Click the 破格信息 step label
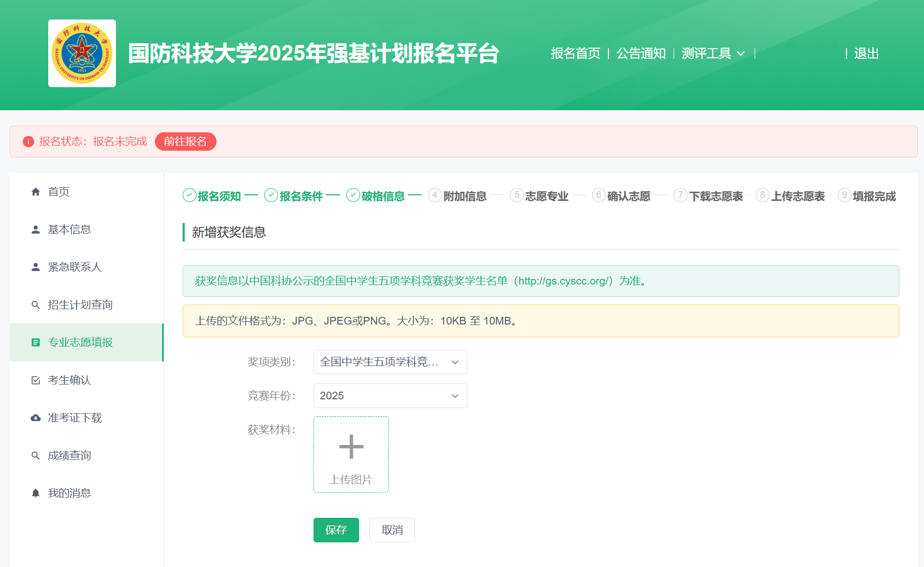This screenshot has height=567, width=924. pyautogui.click(x=383, y=196)
